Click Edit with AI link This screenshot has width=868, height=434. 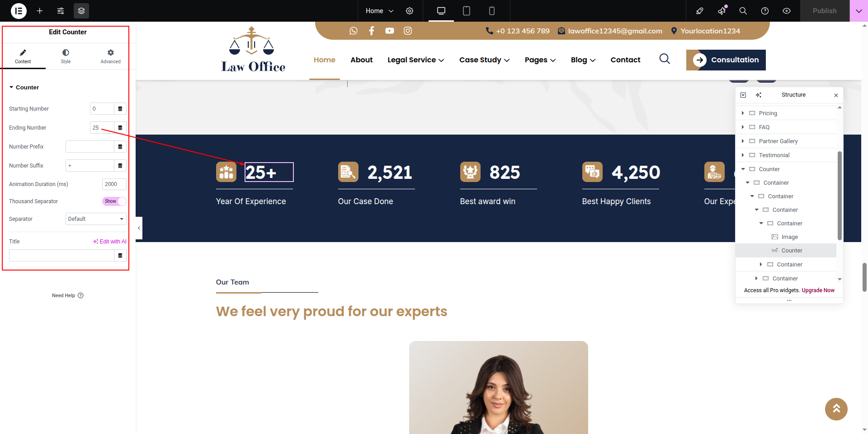point(110,242)
